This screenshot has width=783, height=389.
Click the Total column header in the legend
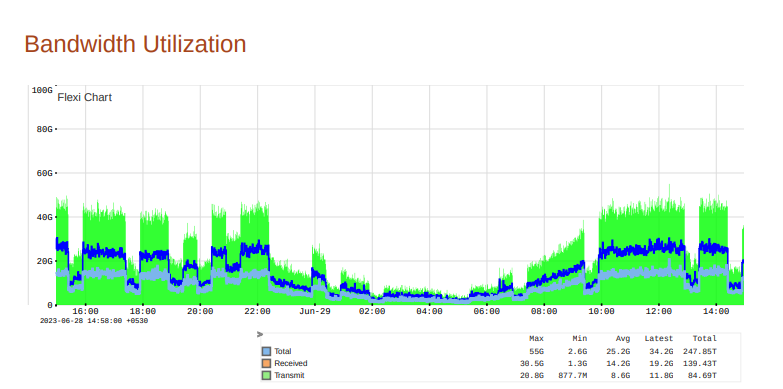click(704, 339)
